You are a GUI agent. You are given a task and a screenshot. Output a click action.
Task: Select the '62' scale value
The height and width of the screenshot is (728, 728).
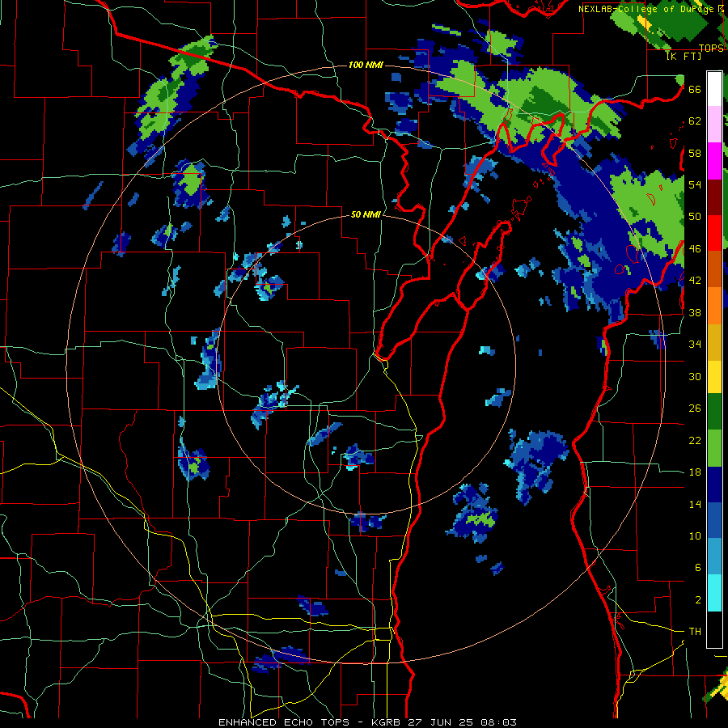(x=695, y=121)
